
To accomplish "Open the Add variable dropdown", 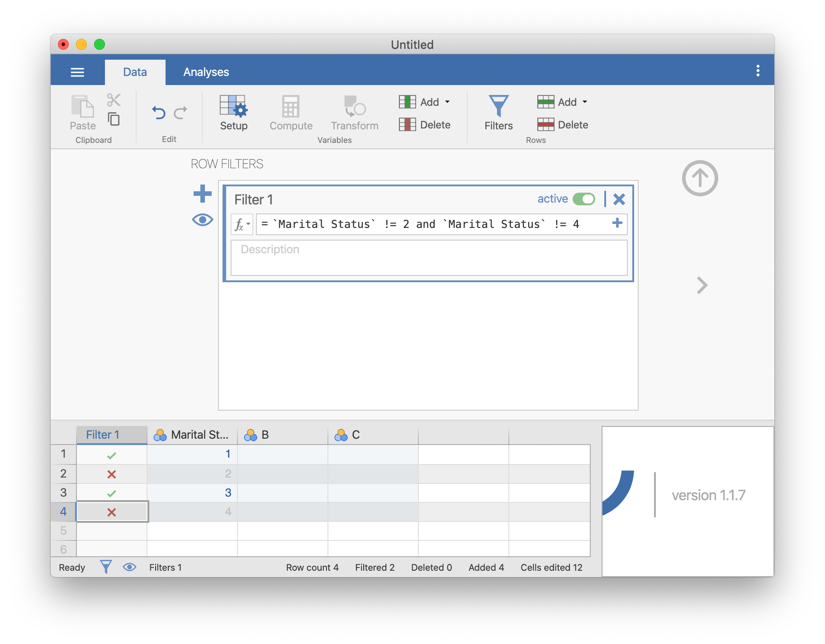I will pyautogui.click(x=424, y=102).
